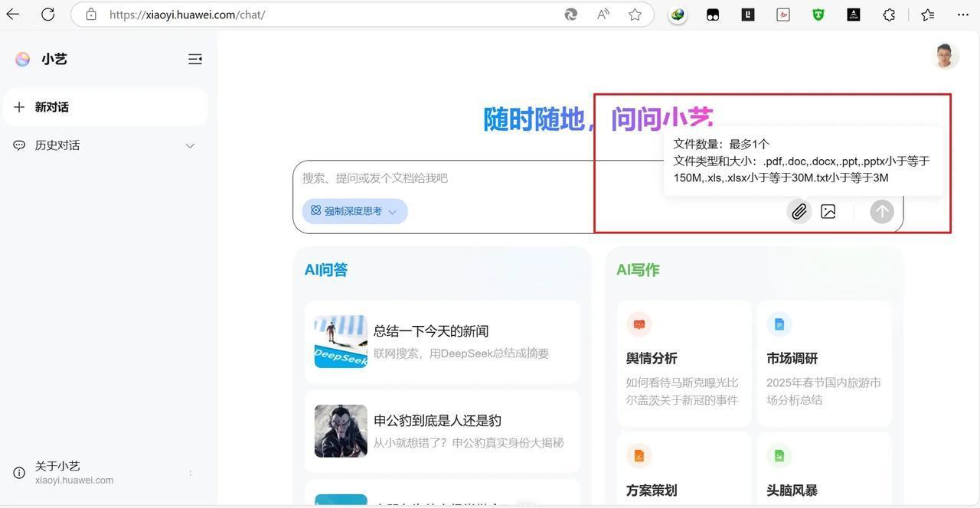
Task: Attach a file with paperclip icon
Action: click(799, 211)
